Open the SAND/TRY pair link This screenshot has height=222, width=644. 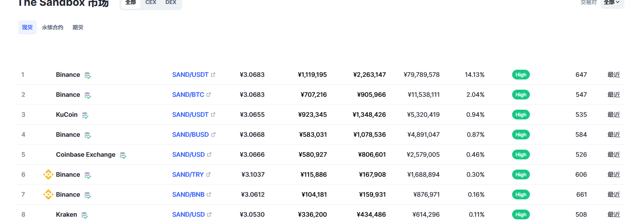[x=188, y=174]
